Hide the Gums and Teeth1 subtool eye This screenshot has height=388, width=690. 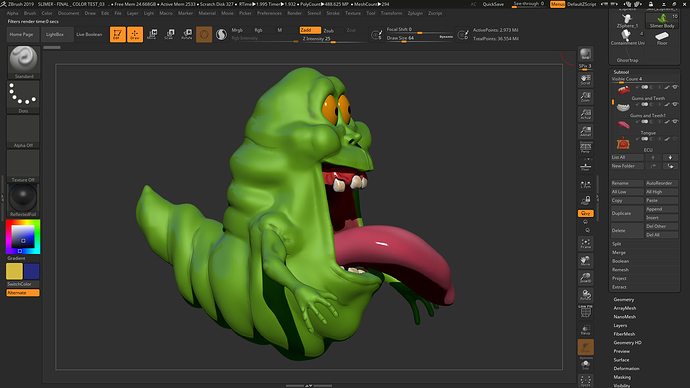point(675,104)
